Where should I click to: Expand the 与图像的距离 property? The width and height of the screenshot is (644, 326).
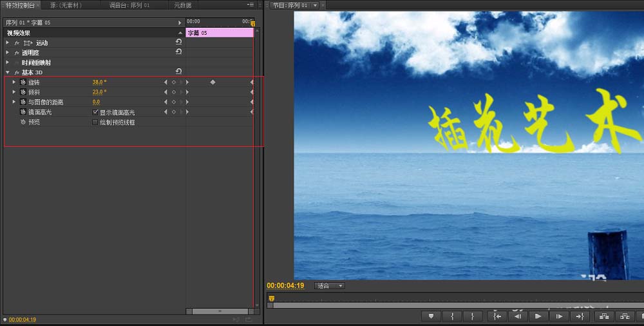(x=14, y=102)
